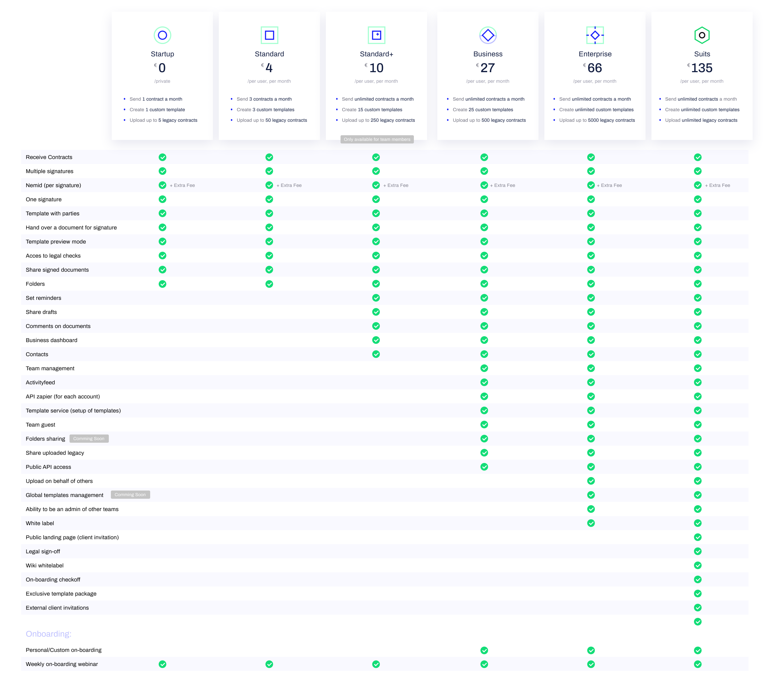The width and height of the screenshot is (772, 700).
Task: Click the Enterprise plan icon
Action: tap(595, 35)
